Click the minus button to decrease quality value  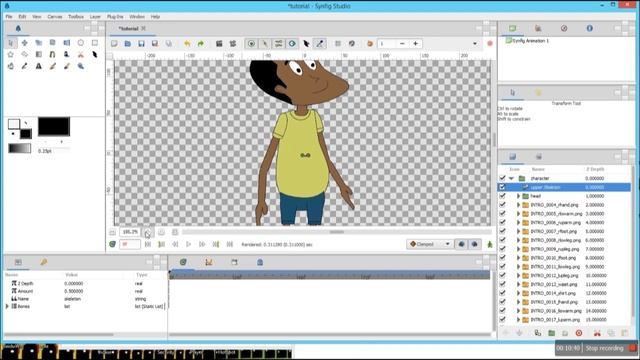402,44
